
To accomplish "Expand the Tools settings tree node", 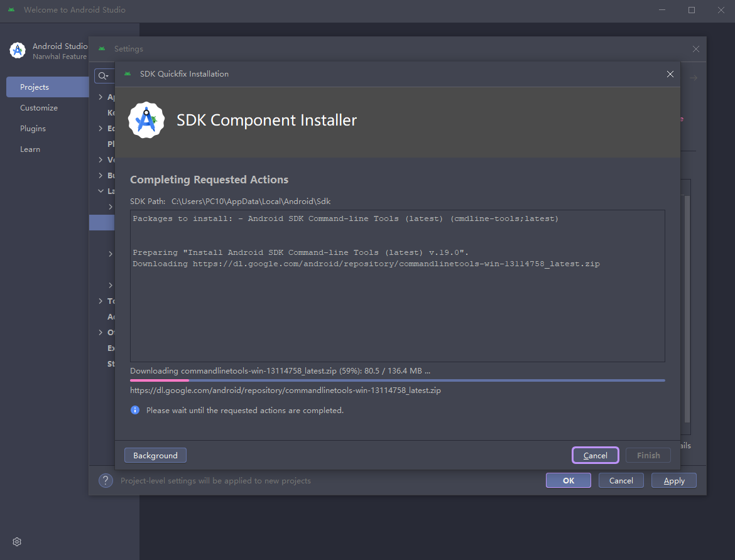I will [101, 301].
